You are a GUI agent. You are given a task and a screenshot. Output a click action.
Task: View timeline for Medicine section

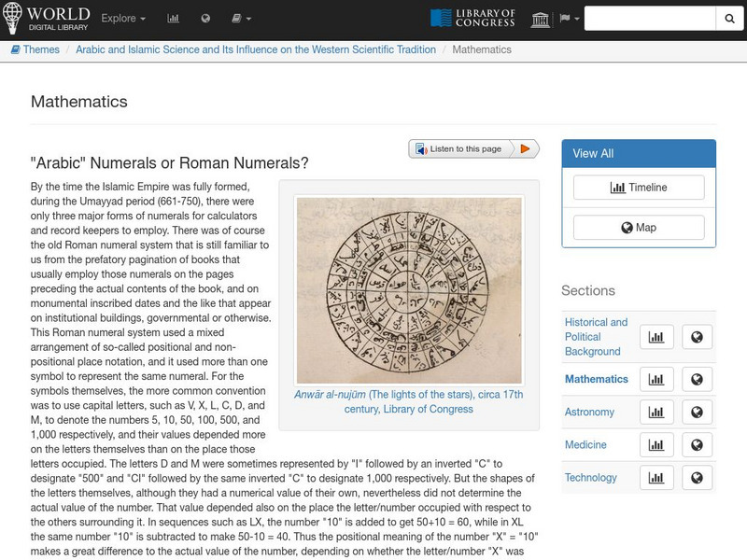(x=656, y=445)
